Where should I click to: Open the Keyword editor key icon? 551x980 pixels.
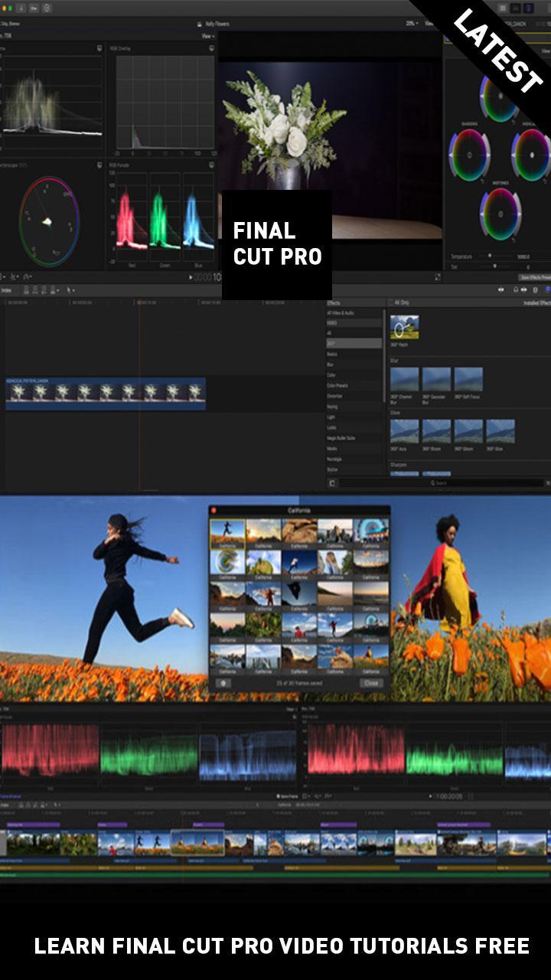(33, 8)
